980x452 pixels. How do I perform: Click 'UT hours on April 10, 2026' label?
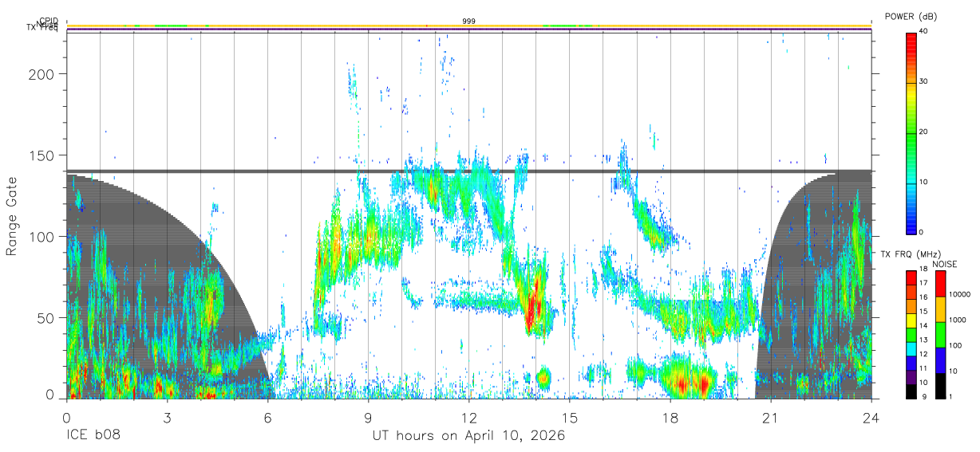click(468, 436)
